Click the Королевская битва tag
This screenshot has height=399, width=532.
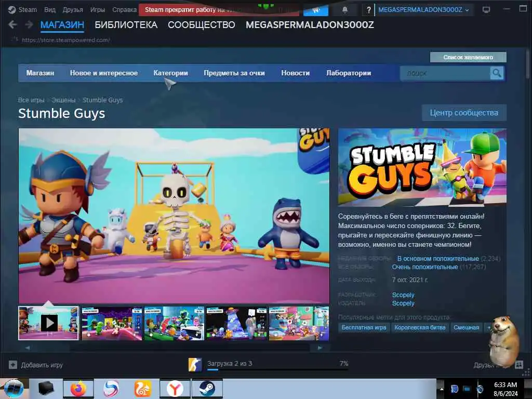(x=420, y=327)
